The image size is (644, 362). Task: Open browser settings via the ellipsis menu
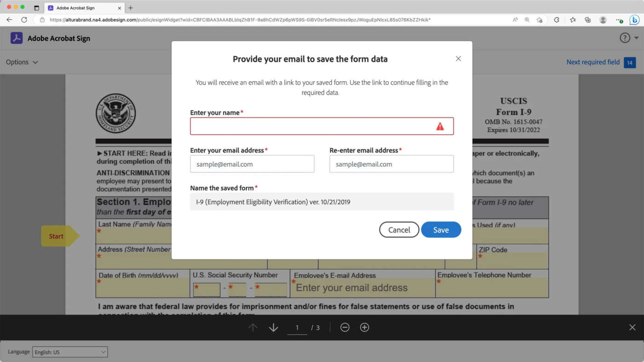coord(619,20)
